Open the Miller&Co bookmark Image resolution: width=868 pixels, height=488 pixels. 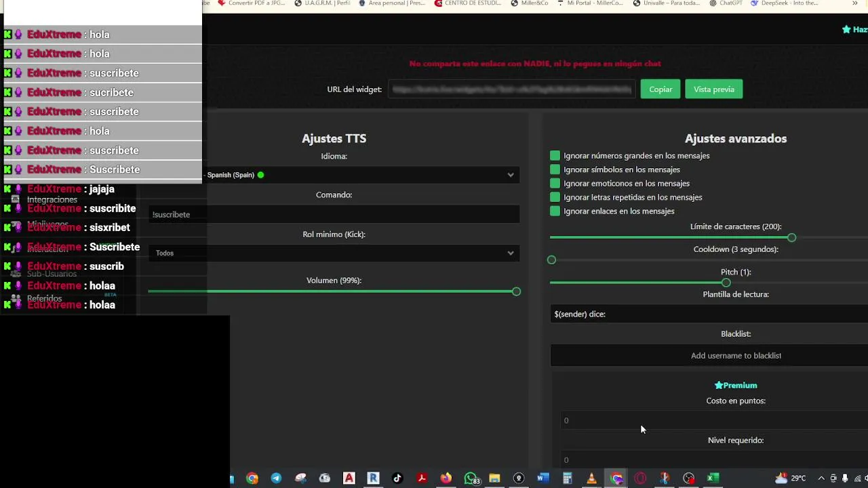click(530, 3)
